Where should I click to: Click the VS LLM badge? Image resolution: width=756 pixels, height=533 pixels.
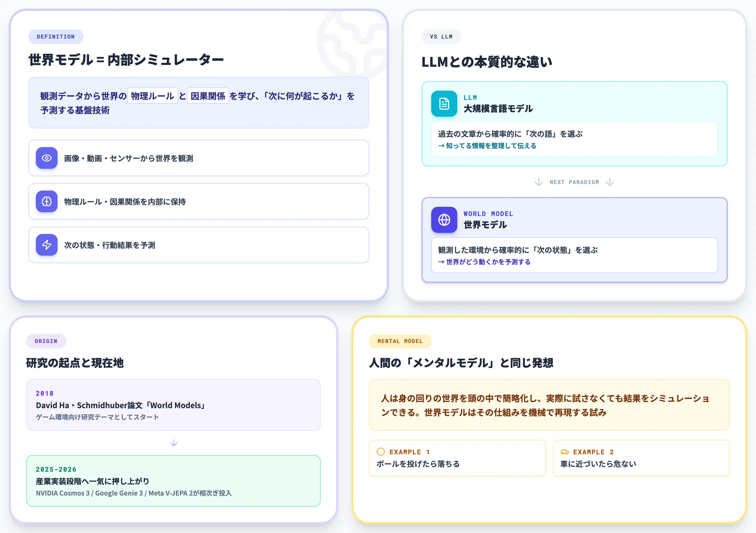pos(441,37)
